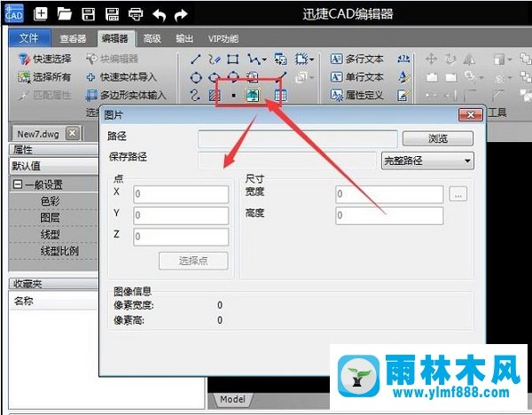
Task: Click the 高度 height input field
Action: 389,215
